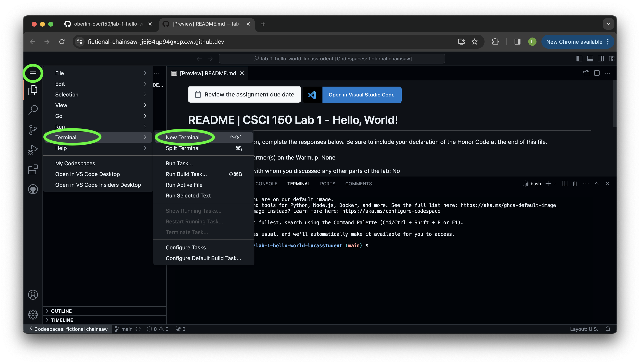This screenshot has height=364, width=640.
Task: Open the Go submenu
Action: pos(98,116)
